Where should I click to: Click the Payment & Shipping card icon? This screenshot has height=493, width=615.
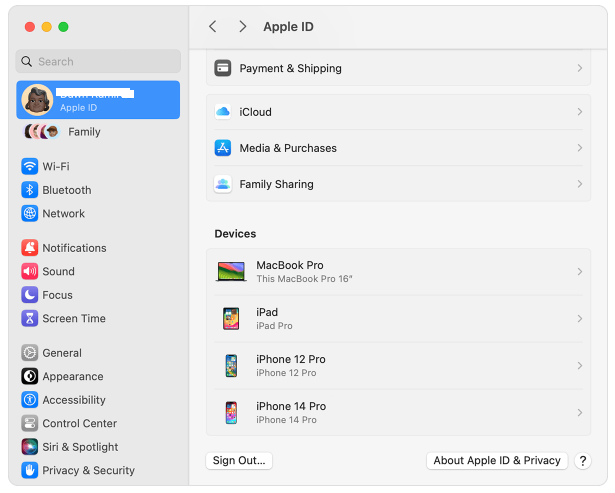coord(223,68)
